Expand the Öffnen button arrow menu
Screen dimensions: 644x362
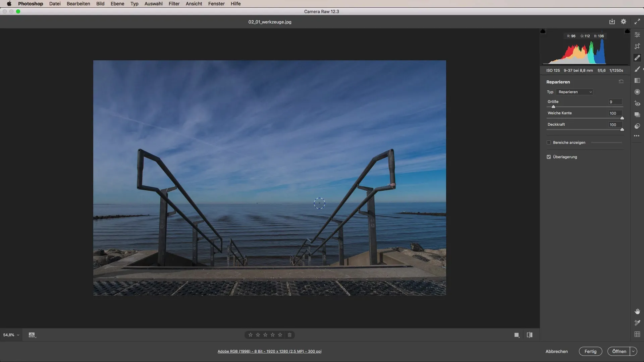pos(634,351)
